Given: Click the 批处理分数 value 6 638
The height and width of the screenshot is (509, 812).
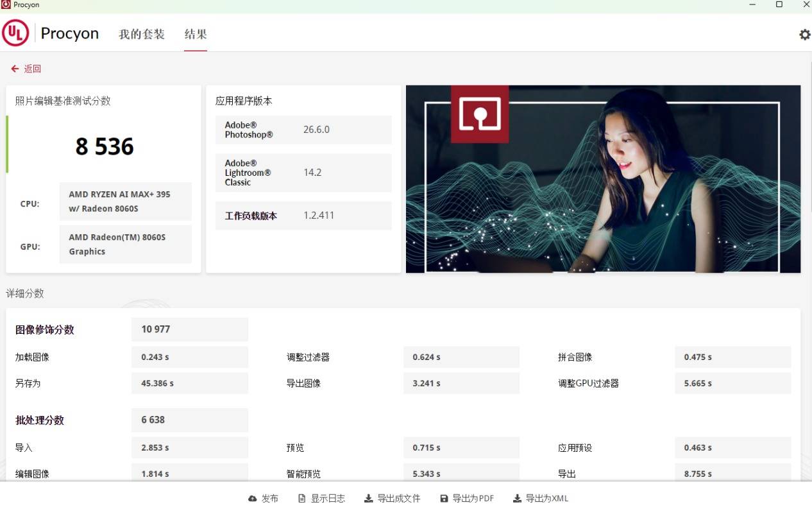Looking at the screenshot, I should pos(189,420).
